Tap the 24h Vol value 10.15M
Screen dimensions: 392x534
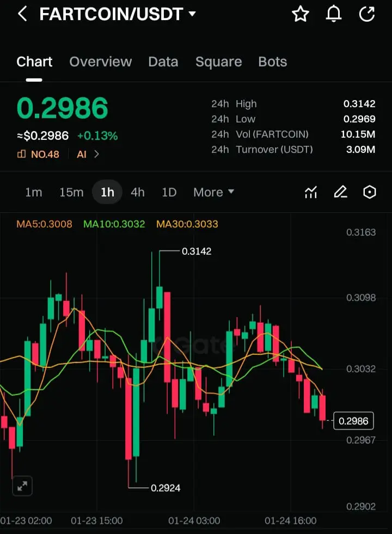pyautogui.click(x=358, y=134)
